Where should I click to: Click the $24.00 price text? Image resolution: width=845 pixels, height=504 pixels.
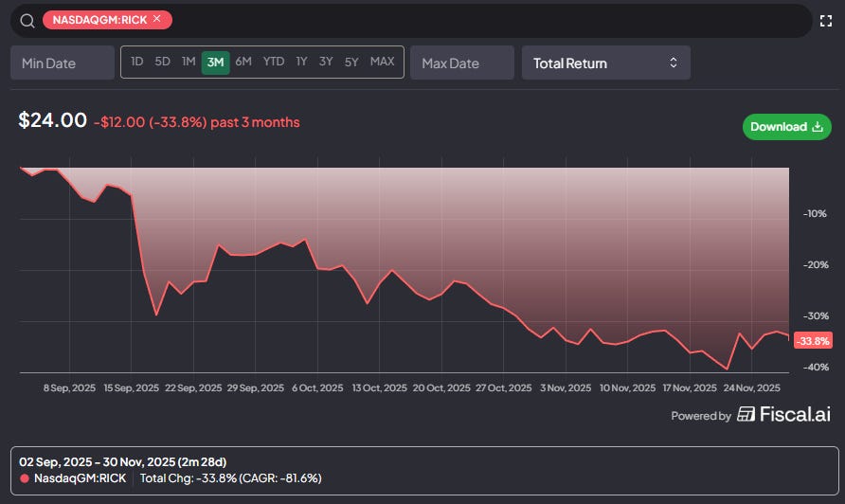pos(52,119)
